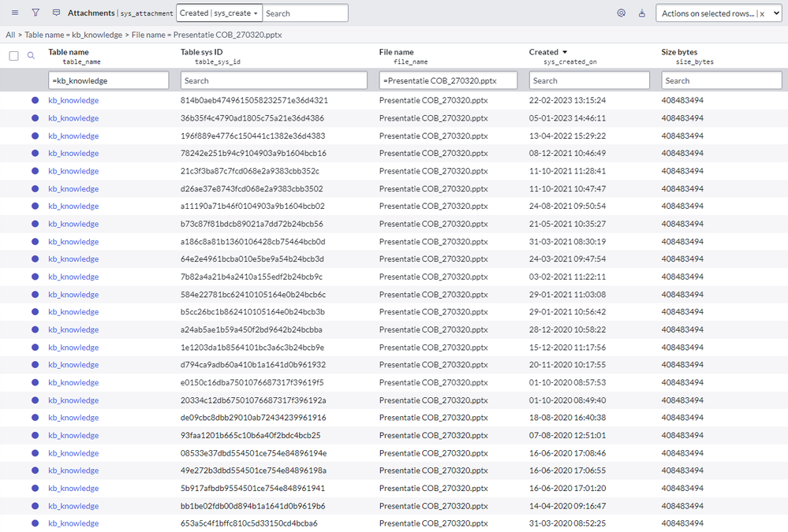Focus the Size bytes search field
The width and height of the screenshot is (788, 532).
tap(722, 80)
